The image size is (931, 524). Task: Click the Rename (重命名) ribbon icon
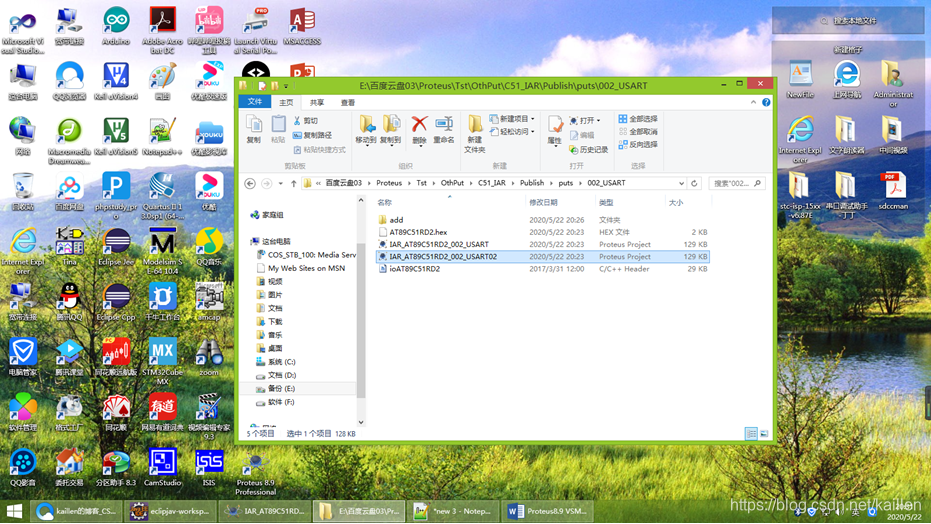pyautogui.click(x=444, y=129)
